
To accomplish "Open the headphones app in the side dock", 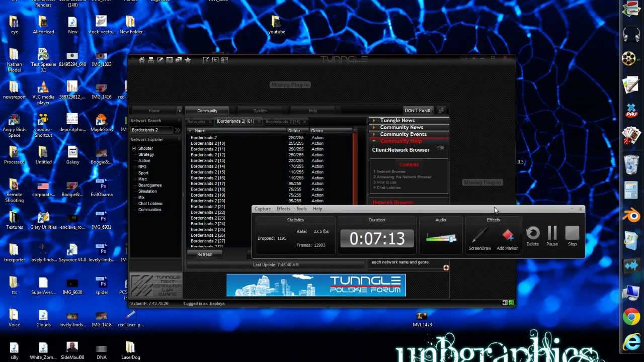I will [631, 34].
